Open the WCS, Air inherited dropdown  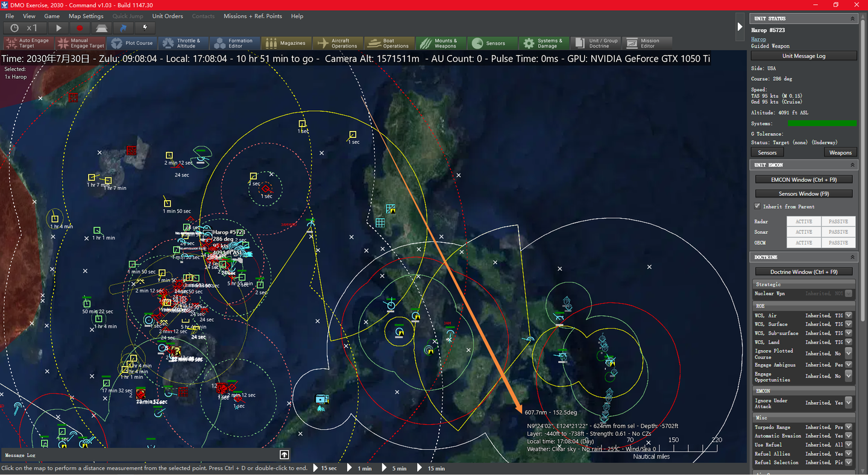click(849, 315)
